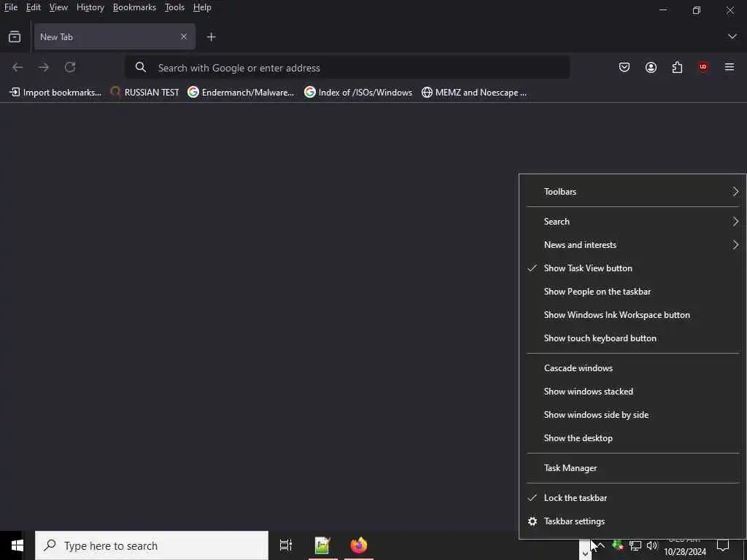Open the notification center icon
The height and width of the screenshot is (560, 747).
coord(723,545)
